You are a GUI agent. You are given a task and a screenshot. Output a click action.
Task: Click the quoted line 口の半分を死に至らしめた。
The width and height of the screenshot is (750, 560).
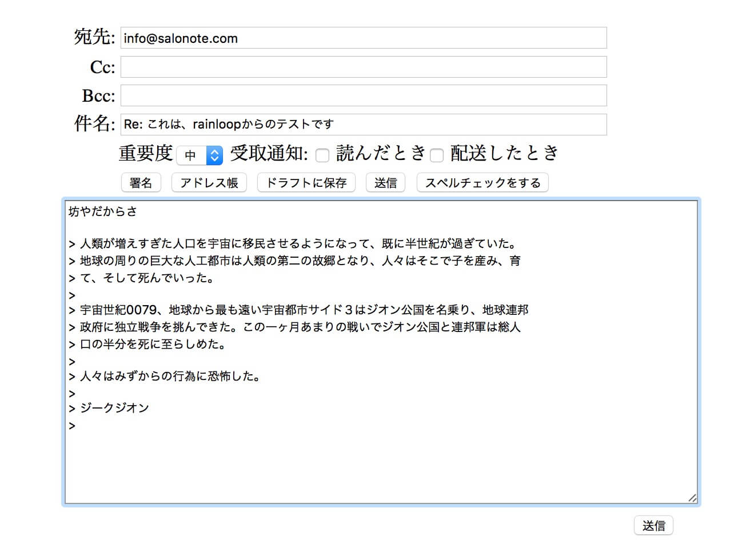point(148,344)
